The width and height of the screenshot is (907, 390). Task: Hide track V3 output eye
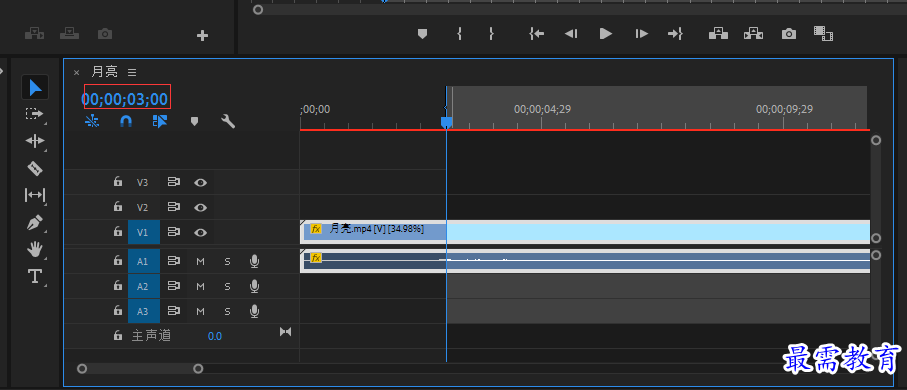200,182
